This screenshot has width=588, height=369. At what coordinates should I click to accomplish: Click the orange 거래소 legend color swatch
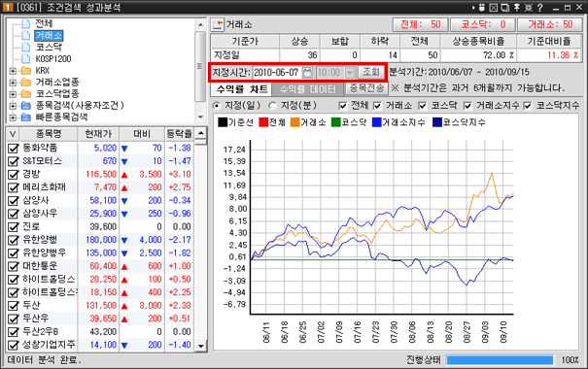(x=295, y=122)
